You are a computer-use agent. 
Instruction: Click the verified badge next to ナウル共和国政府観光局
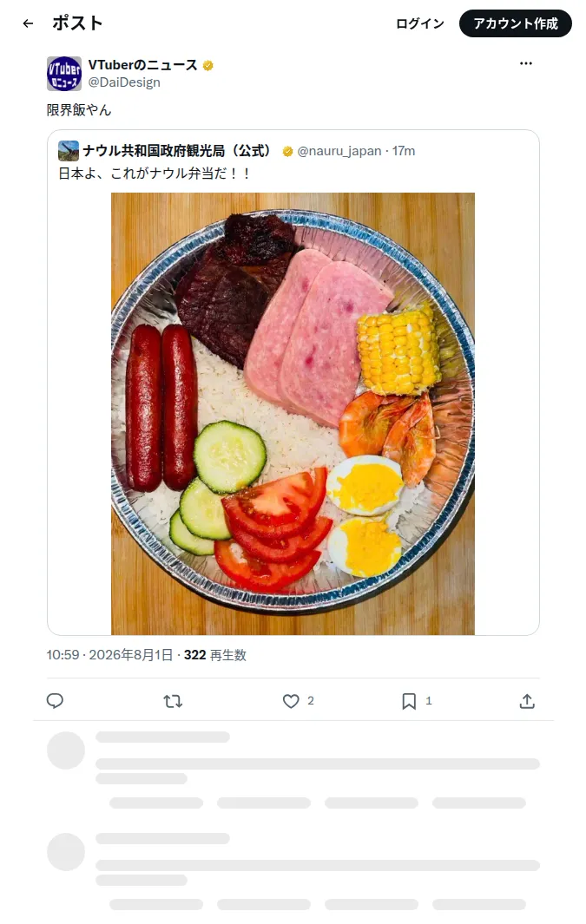click(287, 152)
